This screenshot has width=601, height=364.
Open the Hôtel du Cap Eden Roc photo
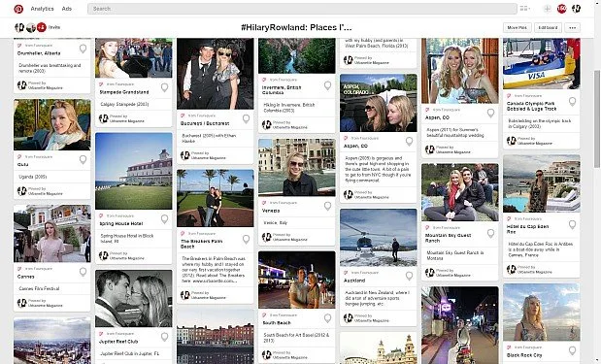coord(542,183)
